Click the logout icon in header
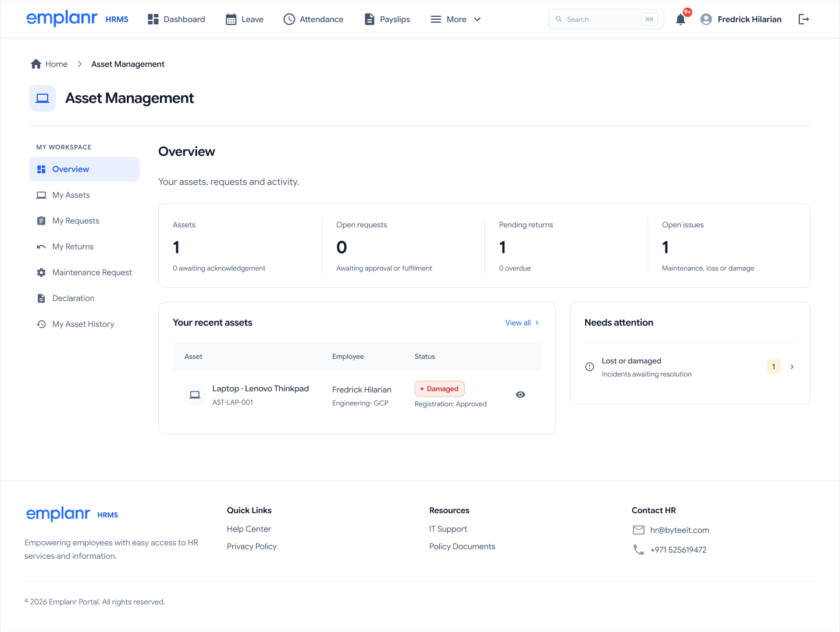Screen dimensions: 840x632 [803, 19]
